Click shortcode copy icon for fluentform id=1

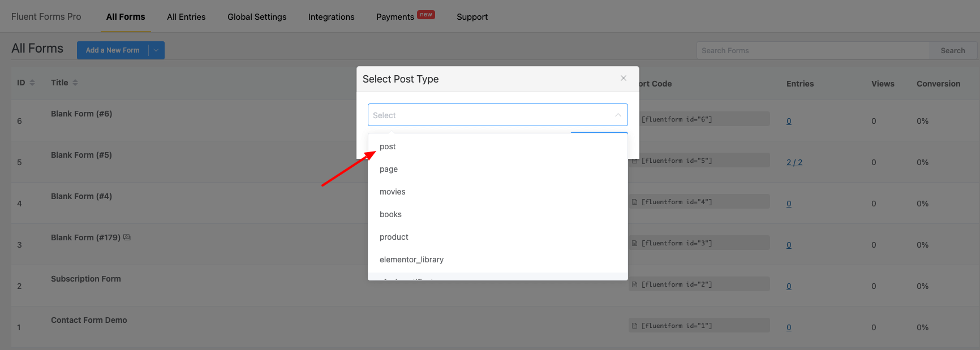click(635, 326)
